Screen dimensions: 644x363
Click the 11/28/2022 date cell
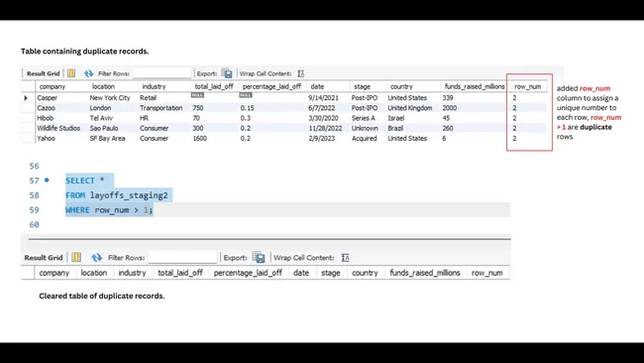tap(325, 128)
